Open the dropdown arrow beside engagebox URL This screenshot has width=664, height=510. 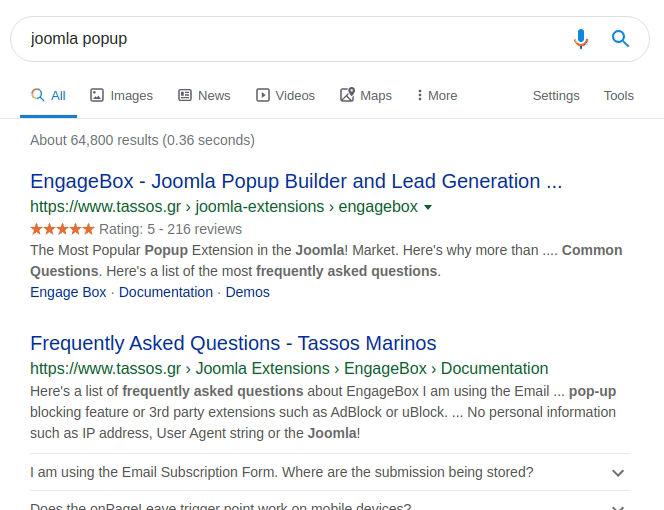tap(428, 207)
